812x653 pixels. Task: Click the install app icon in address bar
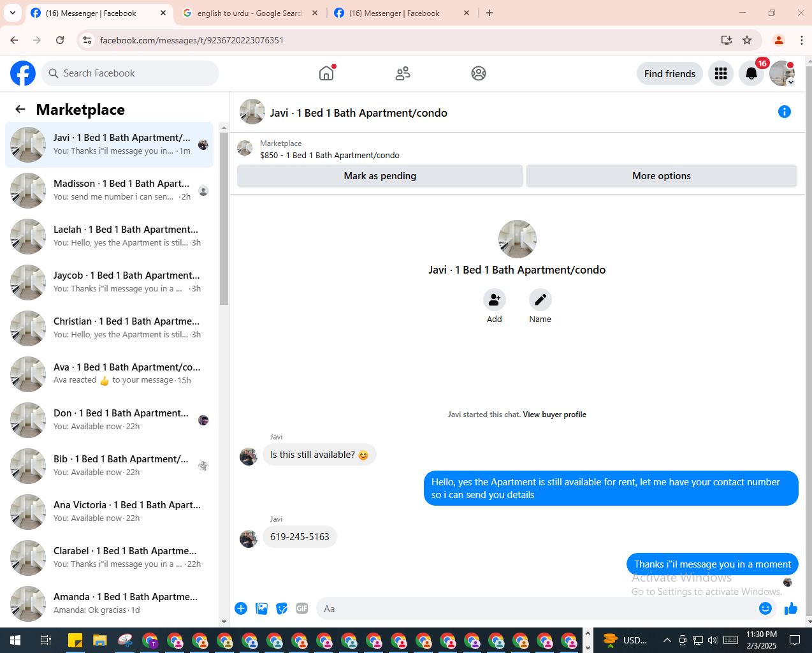pos(727,40)
